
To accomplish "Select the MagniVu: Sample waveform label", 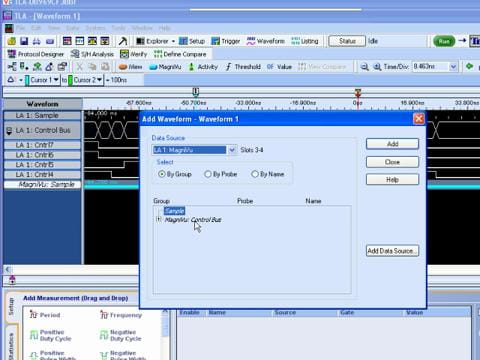I will pos(42,184).
